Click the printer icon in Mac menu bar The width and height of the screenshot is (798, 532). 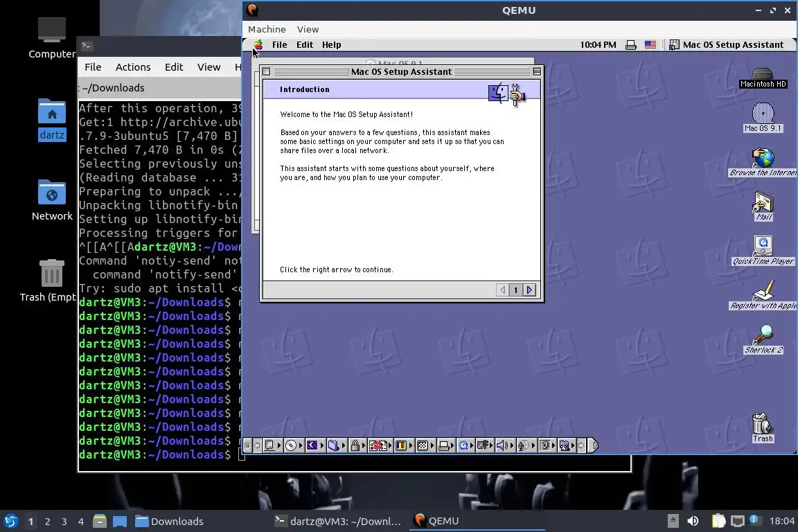click(630, 45)
